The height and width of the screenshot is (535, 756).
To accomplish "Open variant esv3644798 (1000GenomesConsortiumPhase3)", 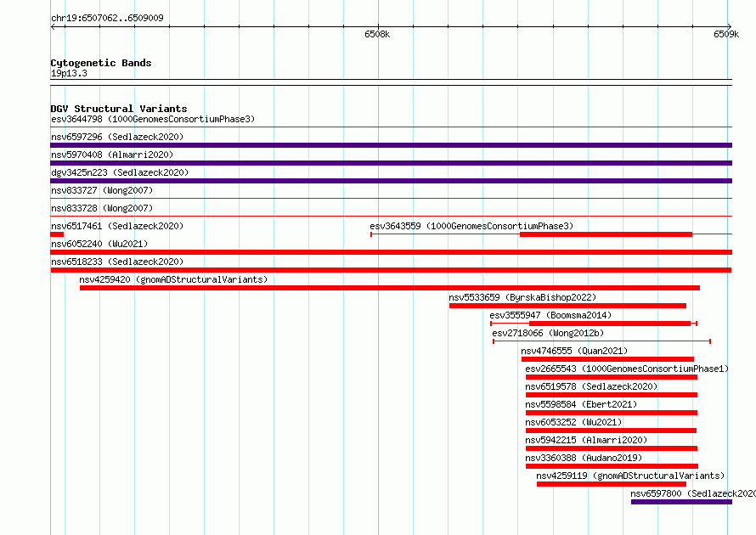I will (153, 119).
